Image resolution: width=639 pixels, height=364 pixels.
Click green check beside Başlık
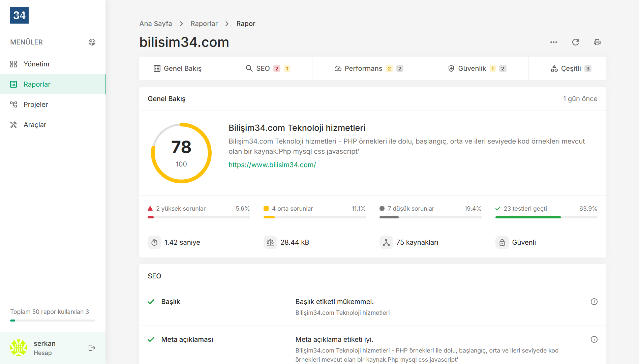151,302
